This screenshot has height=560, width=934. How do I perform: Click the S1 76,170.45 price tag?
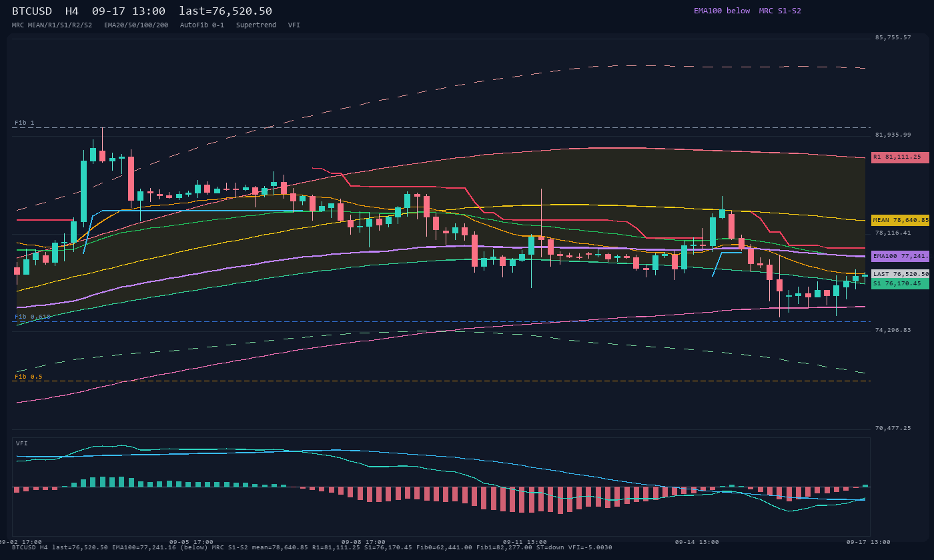click(900, 283)
